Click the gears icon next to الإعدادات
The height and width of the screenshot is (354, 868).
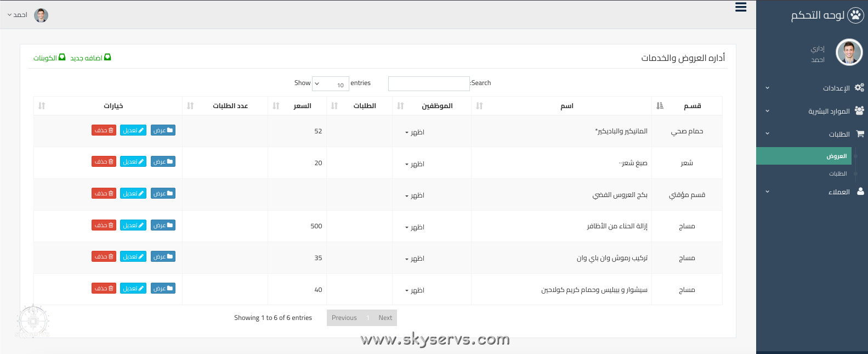(859, 88)
